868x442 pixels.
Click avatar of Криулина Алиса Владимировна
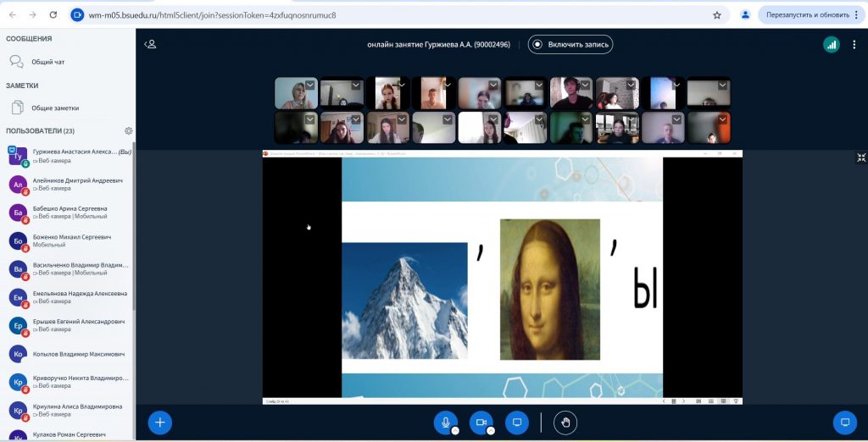click(18, 411)
